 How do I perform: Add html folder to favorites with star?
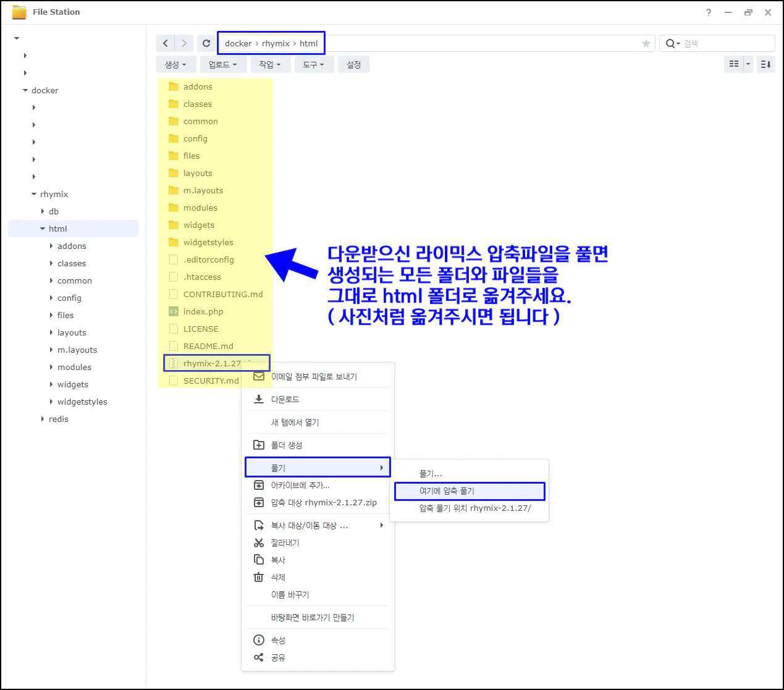646,43
